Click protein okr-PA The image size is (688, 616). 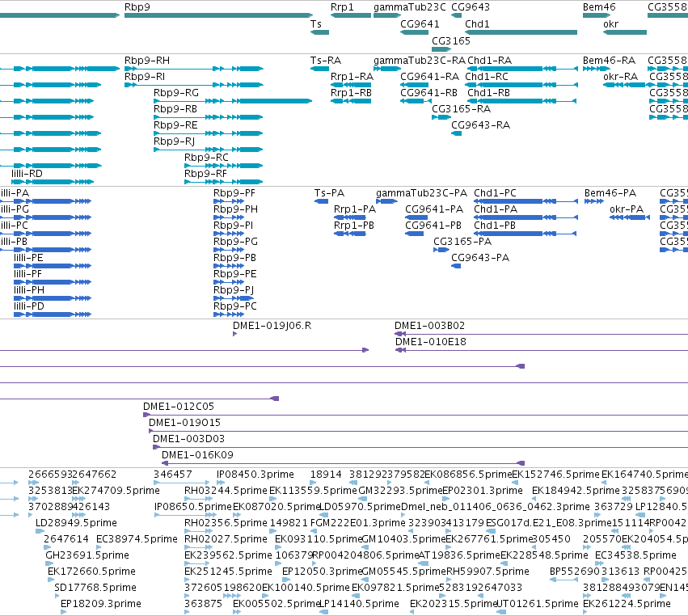point(627,209)
